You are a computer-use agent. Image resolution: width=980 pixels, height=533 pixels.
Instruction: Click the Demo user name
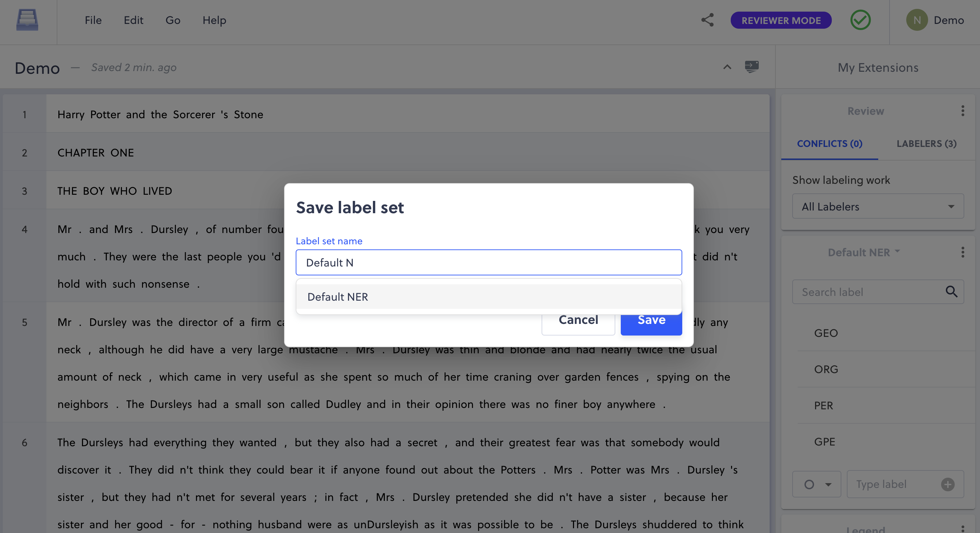click(x=949, y=20)
